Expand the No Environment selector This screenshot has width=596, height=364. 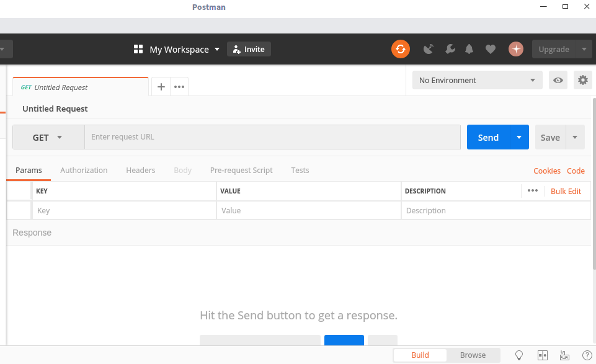pos(477,80)
